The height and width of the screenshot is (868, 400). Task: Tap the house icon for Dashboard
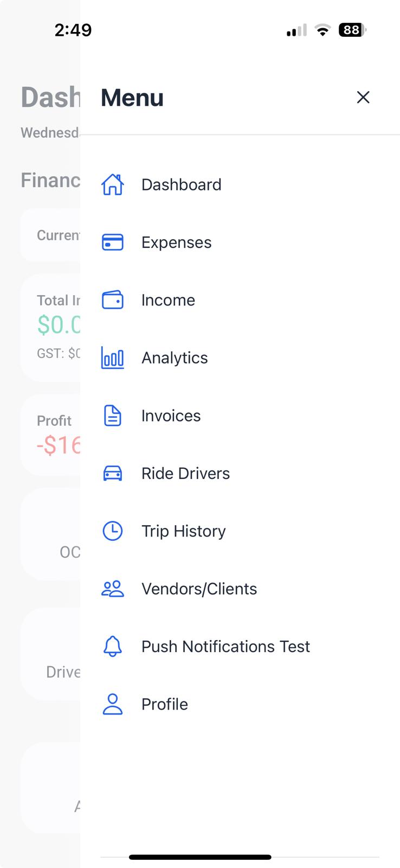(x=113, y=184)
